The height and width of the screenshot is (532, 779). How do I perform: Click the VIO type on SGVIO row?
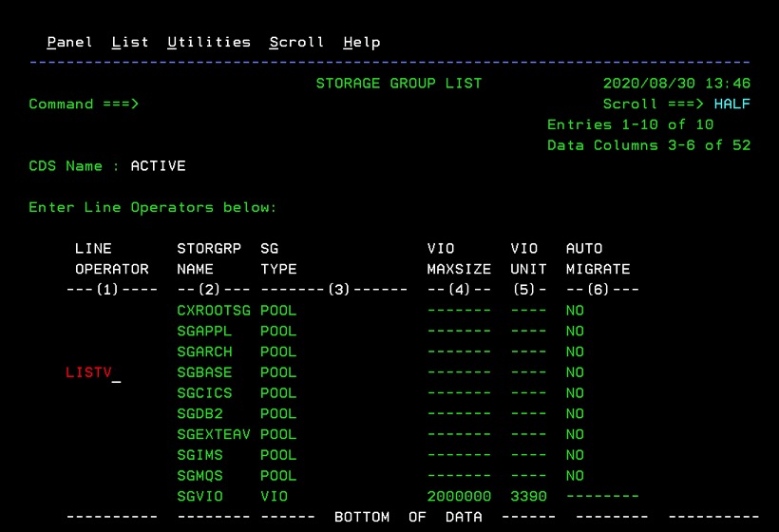click(274, 496)
